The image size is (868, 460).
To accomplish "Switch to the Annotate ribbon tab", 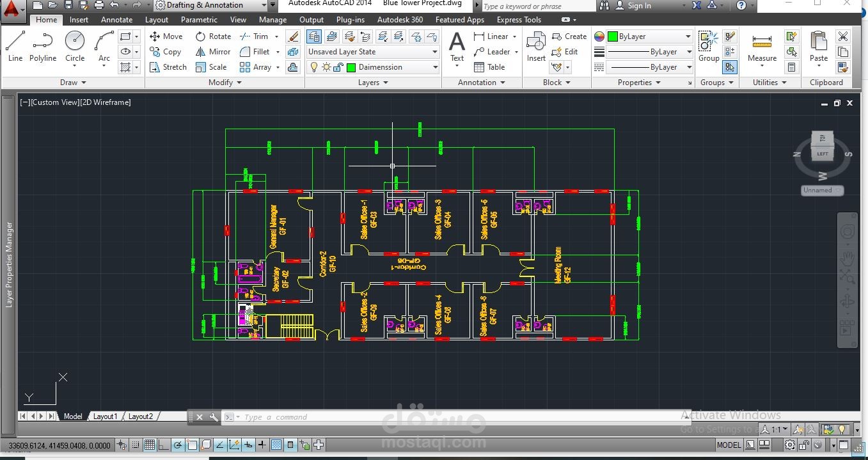I will pos(117,20).
